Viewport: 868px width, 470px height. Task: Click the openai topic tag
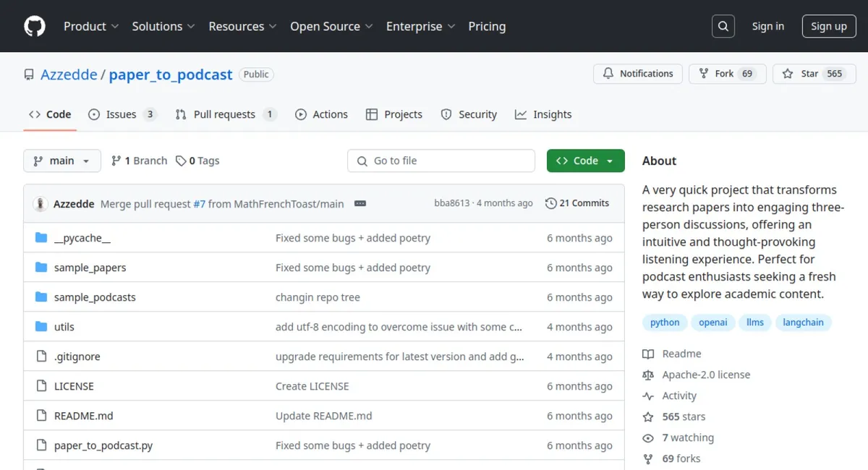click(x=713, y=322)
